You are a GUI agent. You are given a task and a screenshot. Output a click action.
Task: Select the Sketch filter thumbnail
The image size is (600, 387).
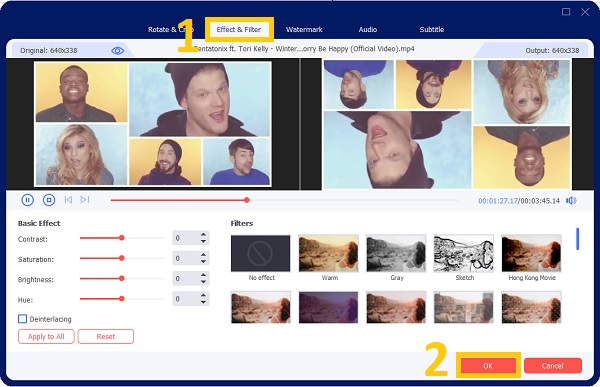pos(463,253)
